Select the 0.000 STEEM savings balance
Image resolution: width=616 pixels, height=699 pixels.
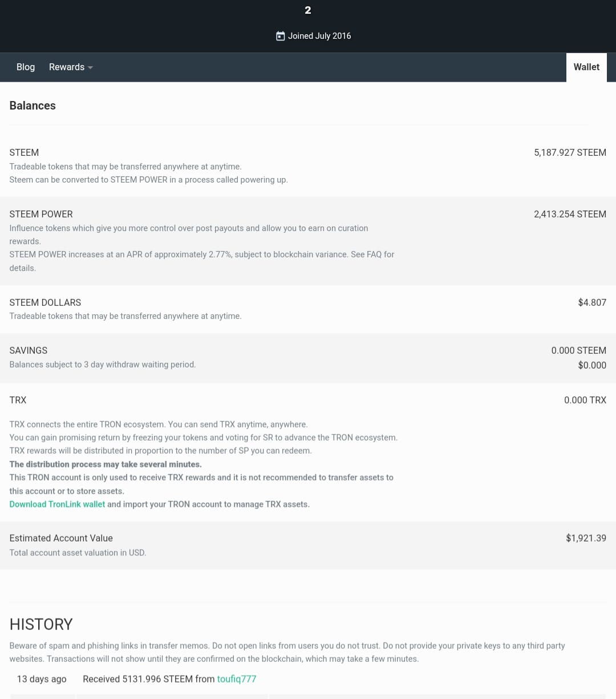(x=578, y=350)
